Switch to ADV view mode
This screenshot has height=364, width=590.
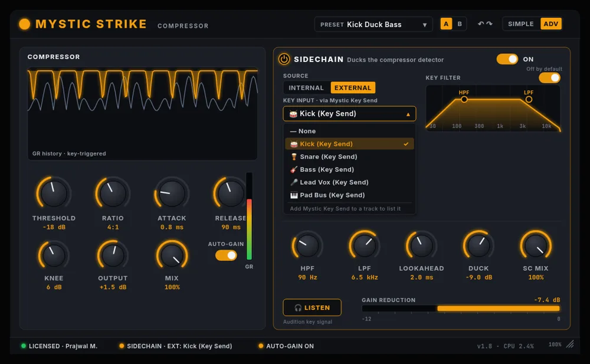pyautogui.click(x=551, y=24)
